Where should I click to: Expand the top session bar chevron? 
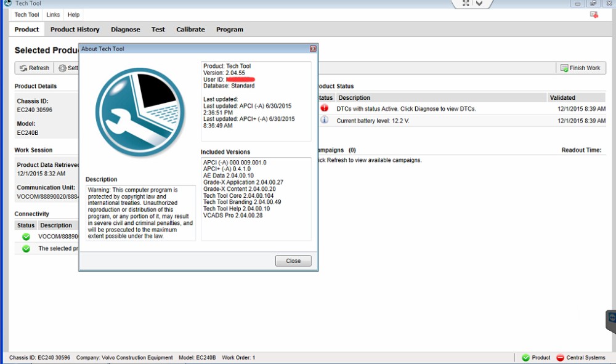[x=479, y=3]
